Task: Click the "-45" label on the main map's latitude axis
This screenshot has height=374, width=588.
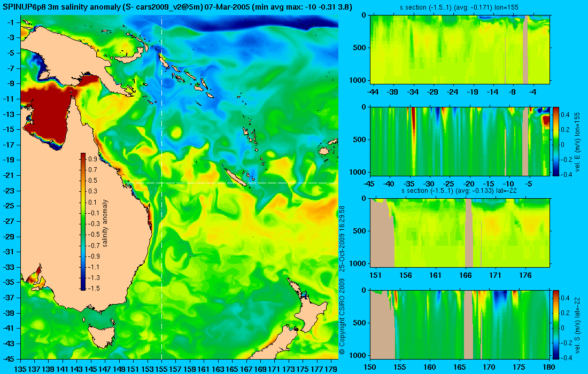Action: click(x=10, y=359)
